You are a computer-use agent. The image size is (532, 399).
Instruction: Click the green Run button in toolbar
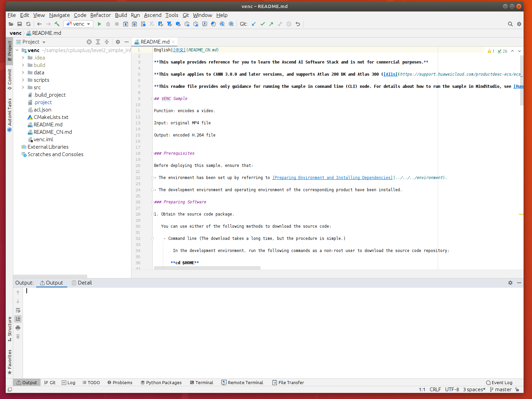99,24
